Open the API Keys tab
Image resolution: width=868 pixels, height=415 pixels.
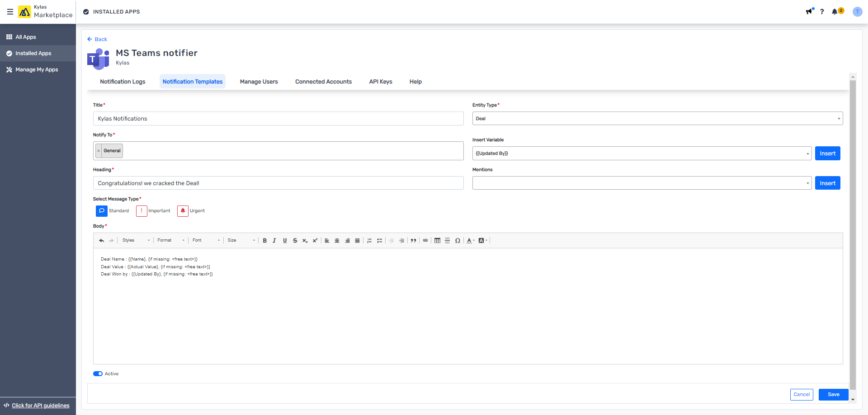point(381,82)
